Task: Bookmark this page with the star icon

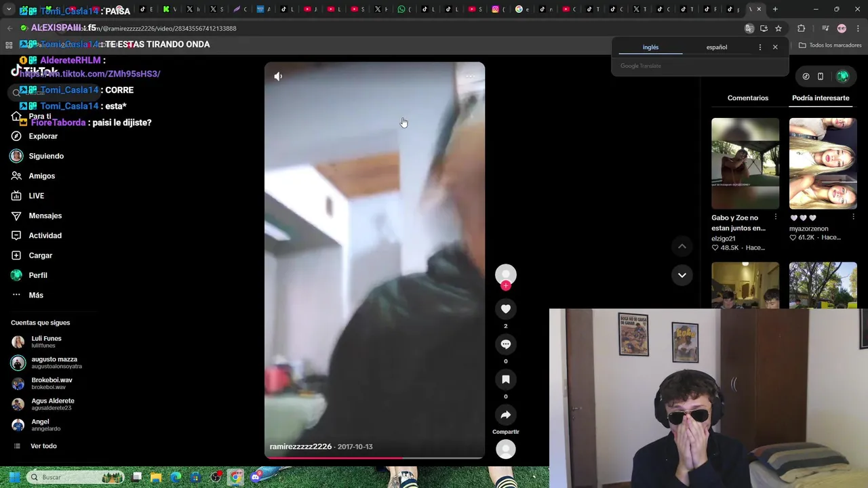Action: click(778, 28)
